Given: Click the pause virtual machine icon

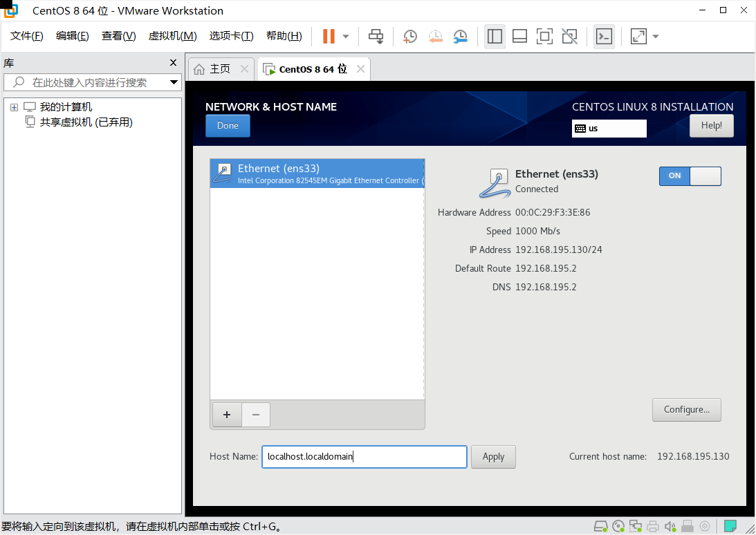Looking at the screenshot, I should tap(329, 36).
